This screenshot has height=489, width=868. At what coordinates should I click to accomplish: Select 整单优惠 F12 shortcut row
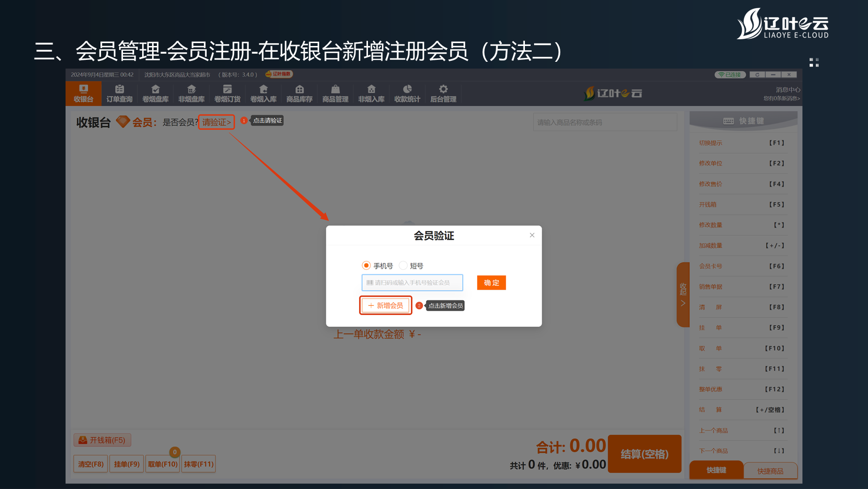742,389
